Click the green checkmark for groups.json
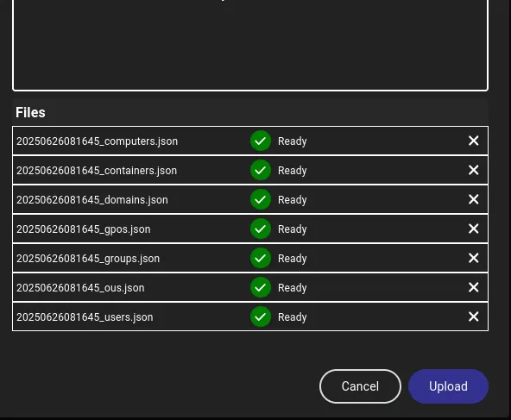Image resolution: width=511 pixels, height=420 pixels. click(261, 258)
